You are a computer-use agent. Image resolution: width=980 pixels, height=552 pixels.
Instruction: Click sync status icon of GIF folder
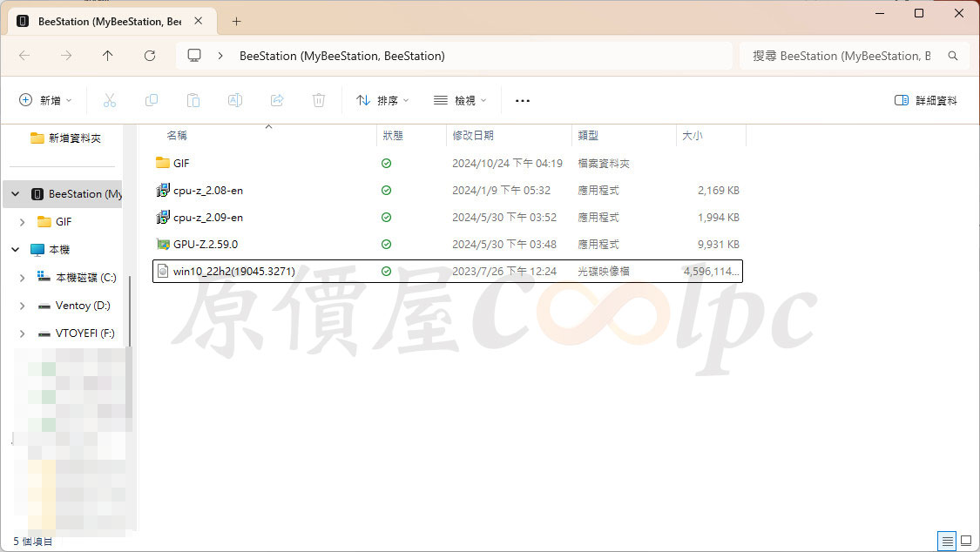386,163
